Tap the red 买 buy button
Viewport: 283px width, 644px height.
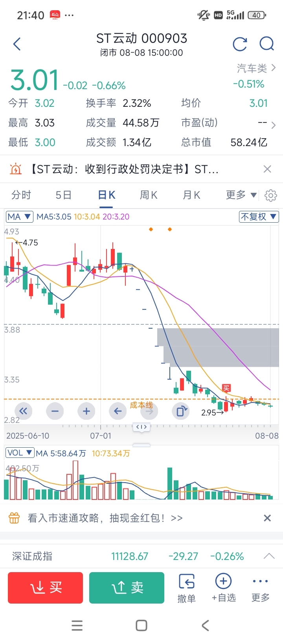click(46, 588)
